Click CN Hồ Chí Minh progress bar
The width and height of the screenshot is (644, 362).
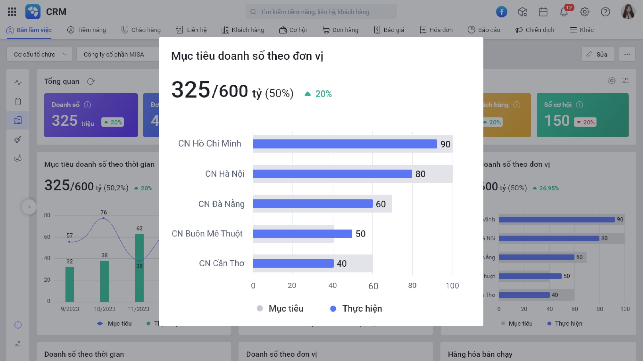(345, 144)
